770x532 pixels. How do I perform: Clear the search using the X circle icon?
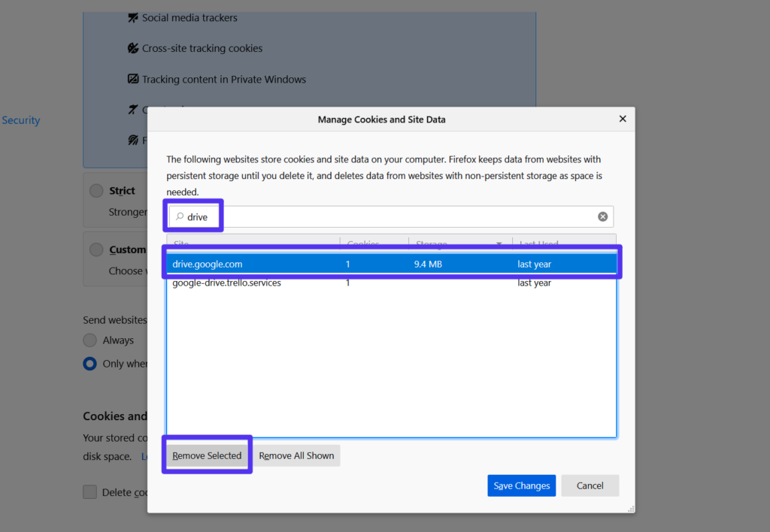click(602, 216)
